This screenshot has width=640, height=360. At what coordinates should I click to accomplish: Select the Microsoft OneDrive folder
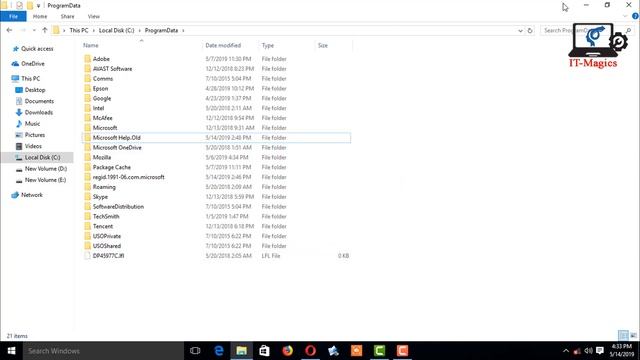coord(117,148)
